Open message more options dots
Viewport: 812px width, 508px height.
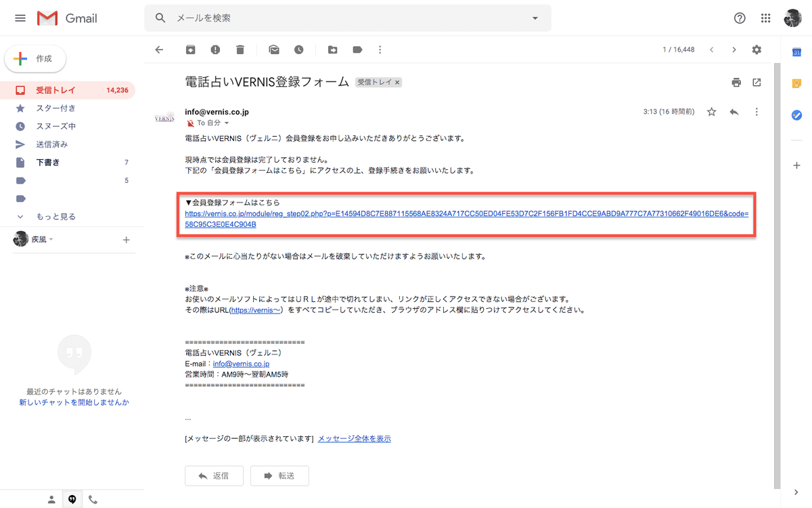(x=757, y=112)
